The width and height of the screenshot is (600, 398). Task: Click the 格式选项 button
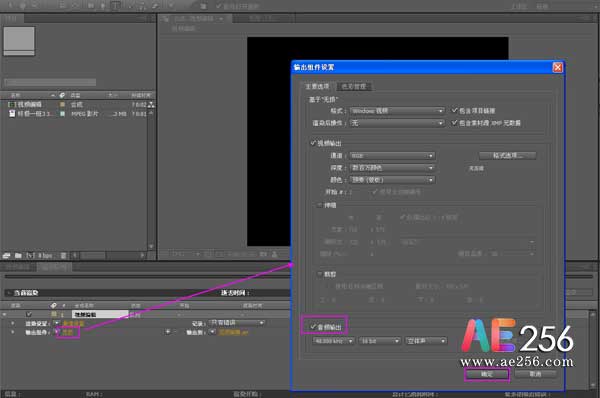click(x=507, y=155)
